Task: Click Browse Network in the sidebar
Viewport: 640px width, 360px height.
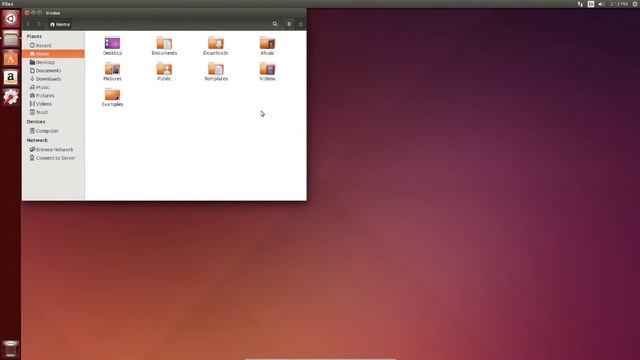Action: 53,149
